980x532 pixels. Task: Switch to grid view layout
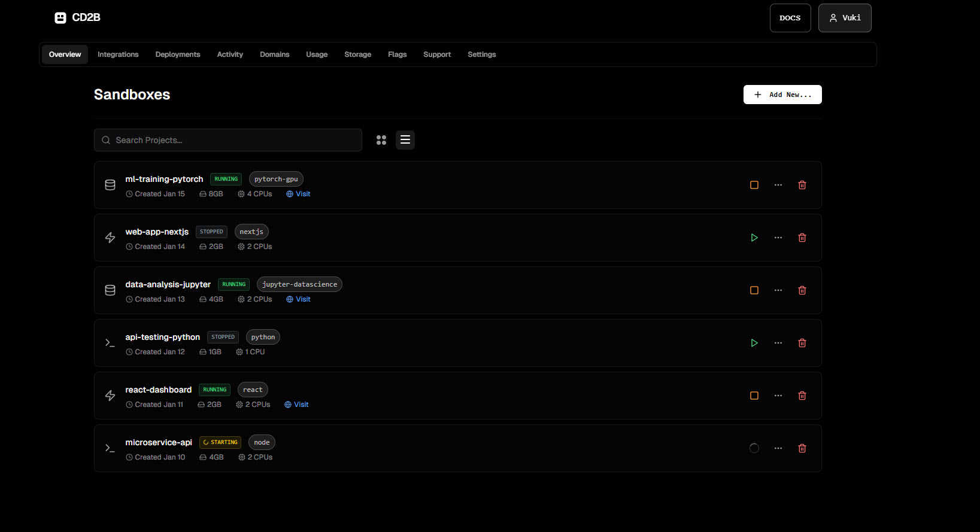pos(381,140)
